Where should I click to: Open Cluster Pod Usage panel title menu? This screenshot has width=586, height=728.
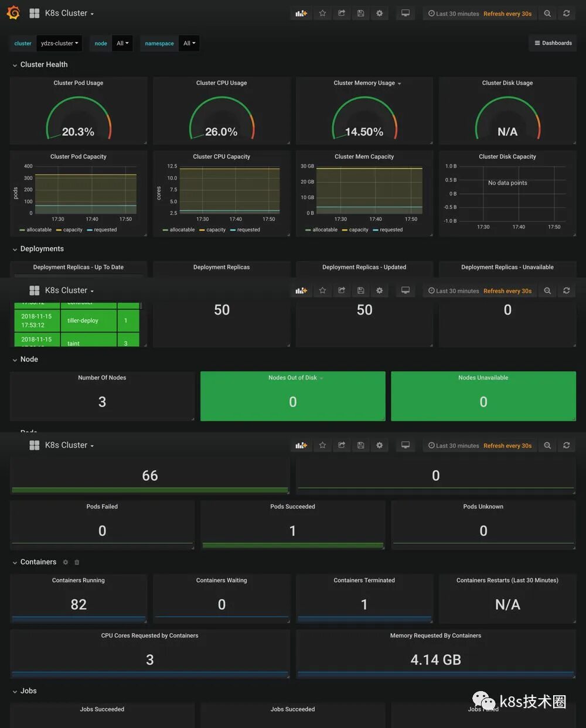coord(79,83)
